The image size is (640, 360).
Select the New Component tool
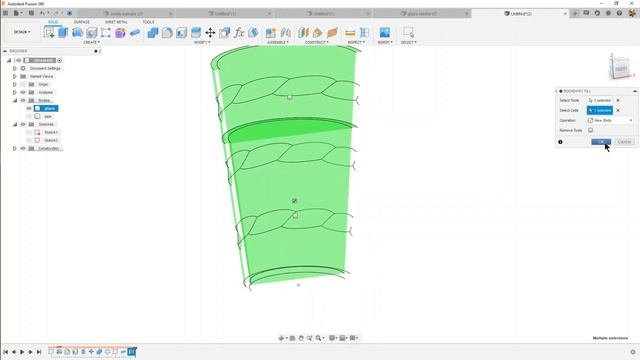point(270,32)
